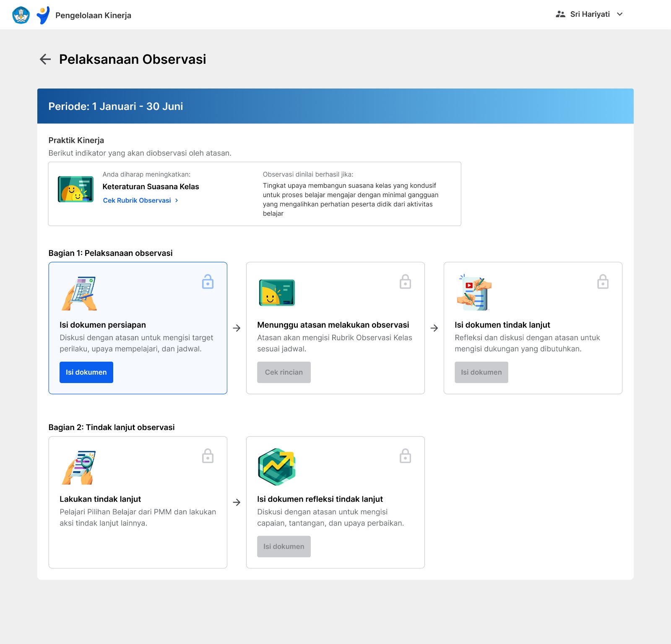Open the Cek Rubrik Observasi link
This screenshot has width=671, height=644.
[x=137, y=201]
